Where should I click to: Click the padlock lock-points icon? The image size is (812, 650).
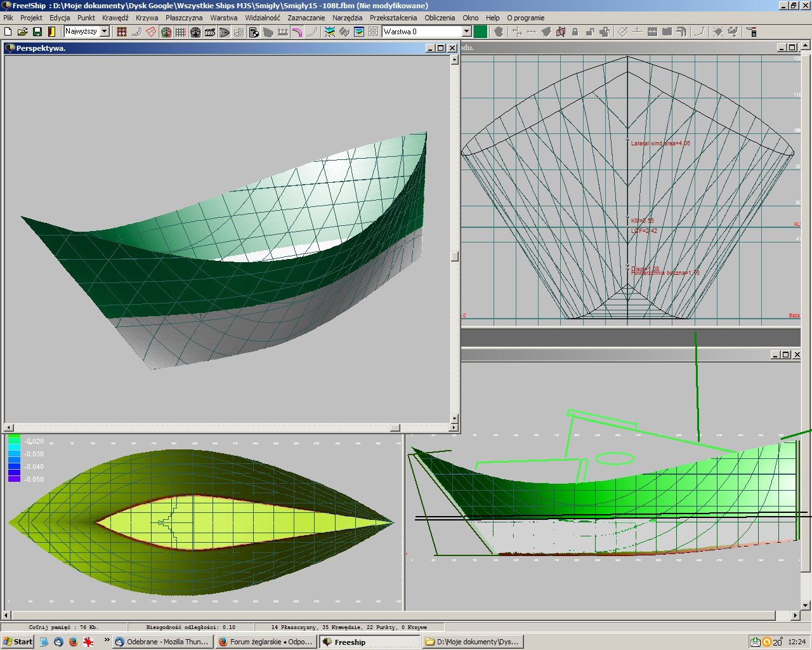[575, 32]
